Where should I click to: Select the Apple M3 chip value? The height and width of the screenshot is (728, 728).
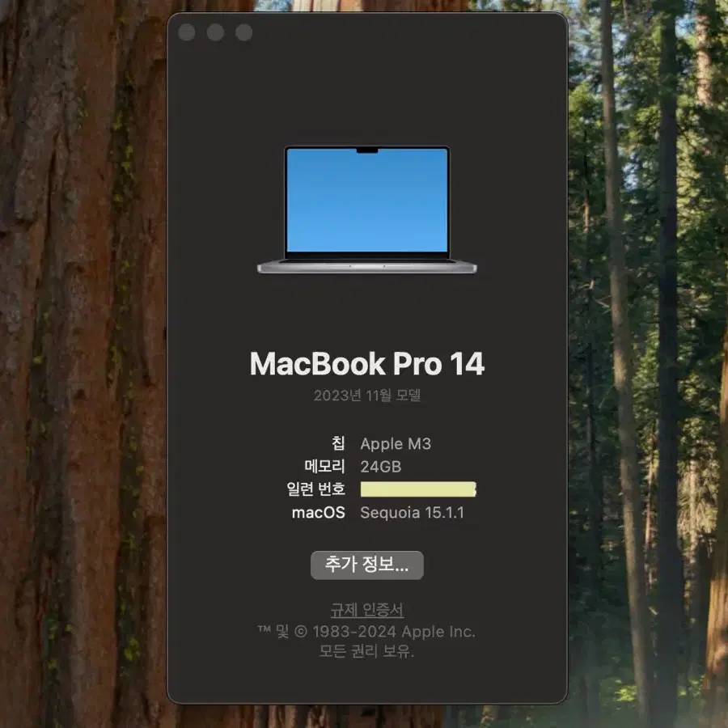396,444
